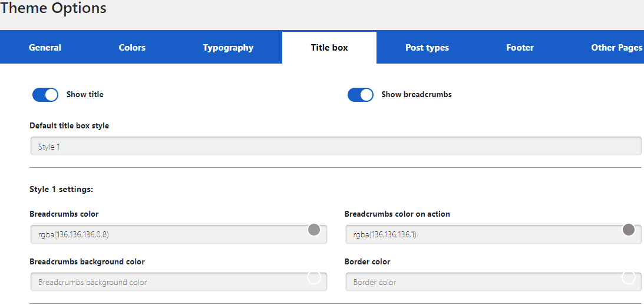Screen dimensions: 644x305
Task: Disable the Show title toggle
Action: click(x=45, y=95)
